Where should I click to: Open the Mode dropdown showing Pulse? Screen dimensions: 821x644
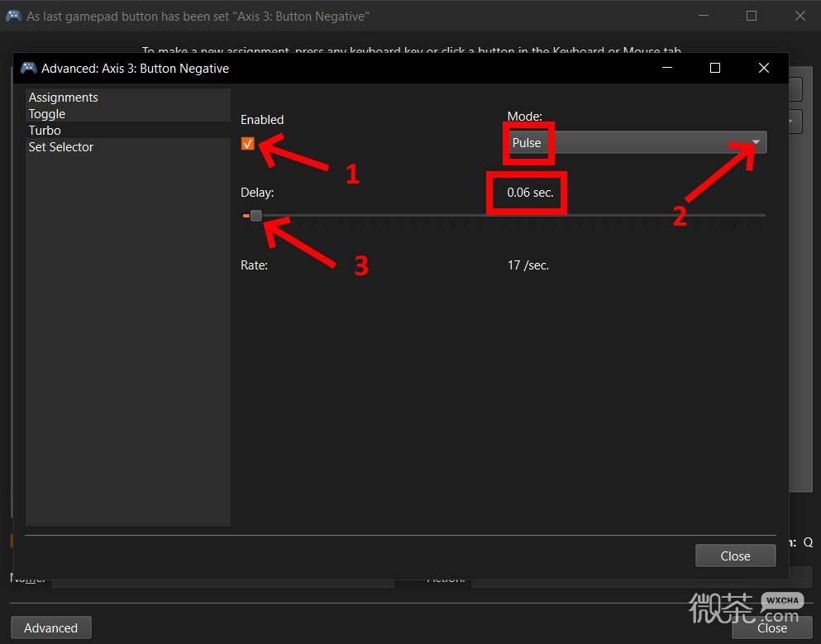point(637,142)
